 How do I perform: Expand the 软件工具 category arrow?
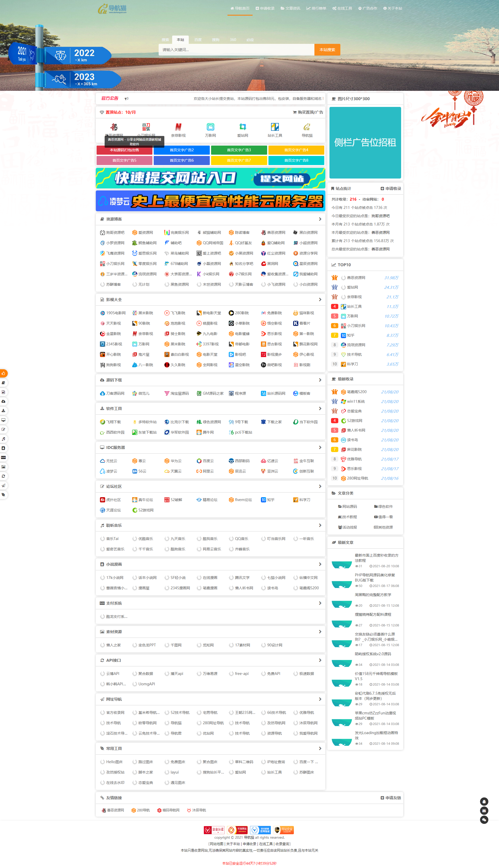[320, 409]
